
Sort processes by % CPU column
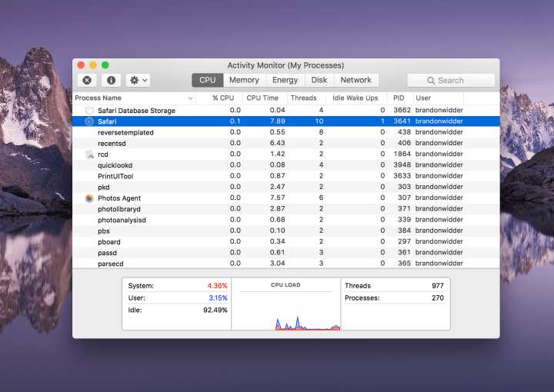coord(223,98)
